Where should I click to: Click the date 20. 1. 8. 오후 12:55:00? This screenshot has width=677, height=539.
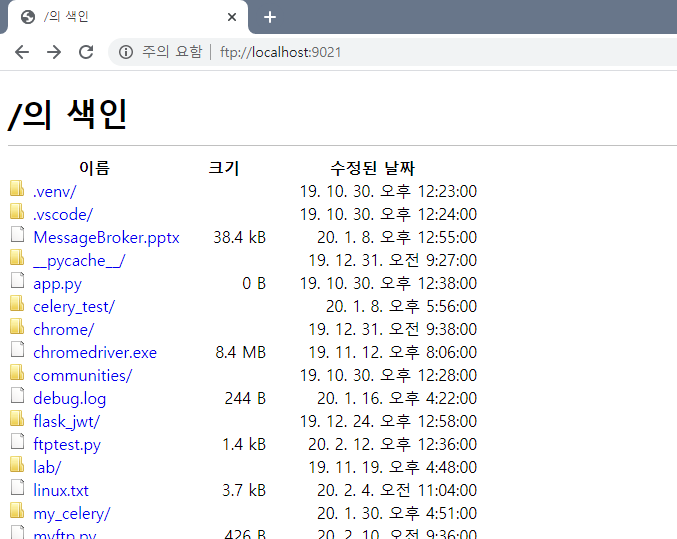click(397, 238)
